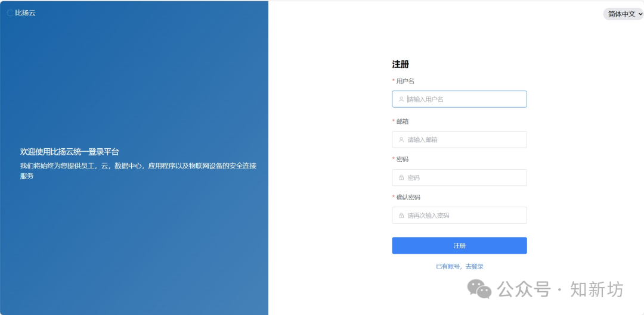Click the 我们将始终为您提供员工 description text

point(138,171)
